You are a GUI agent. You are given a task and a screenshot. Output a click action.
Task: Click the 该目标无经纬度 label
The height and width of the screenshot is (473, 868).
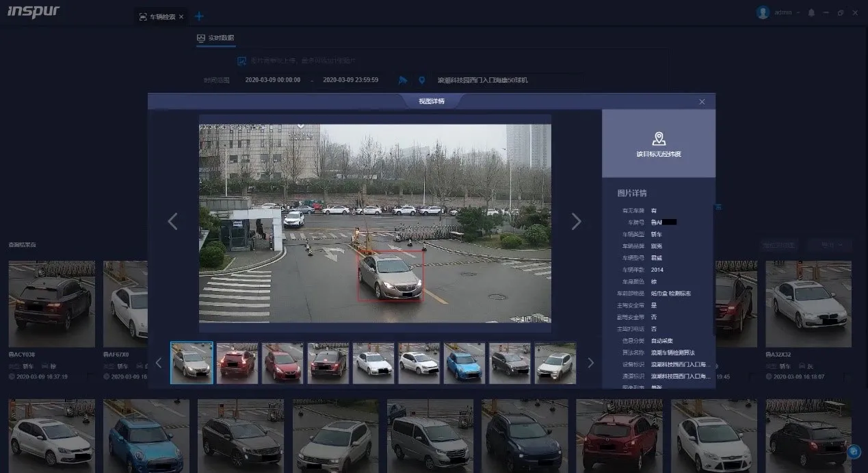[659, 154]
